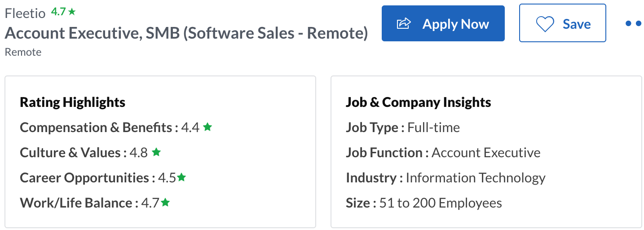Click the green star beside the 4.7 rating
Image resolution: width=644 pixels, height=230 pixels.
click(x=72, y=12)
